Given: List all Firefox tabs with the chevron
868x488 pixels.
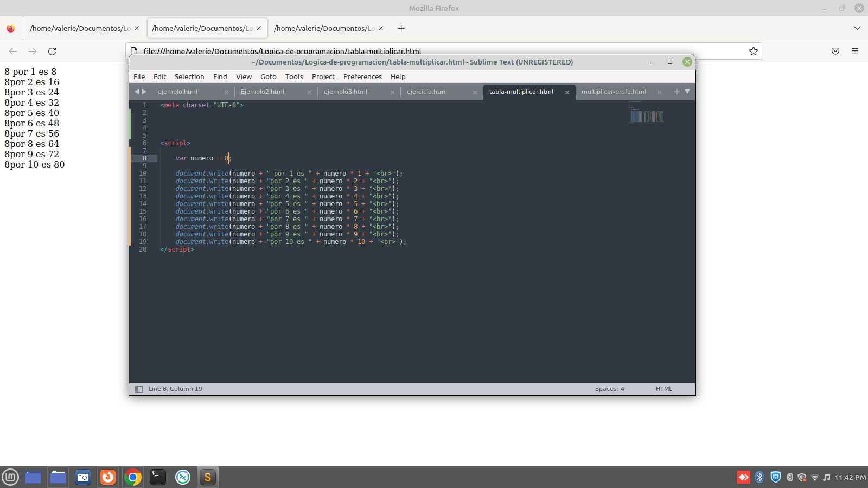Looking at the screenshot, I should pos(857,28).
